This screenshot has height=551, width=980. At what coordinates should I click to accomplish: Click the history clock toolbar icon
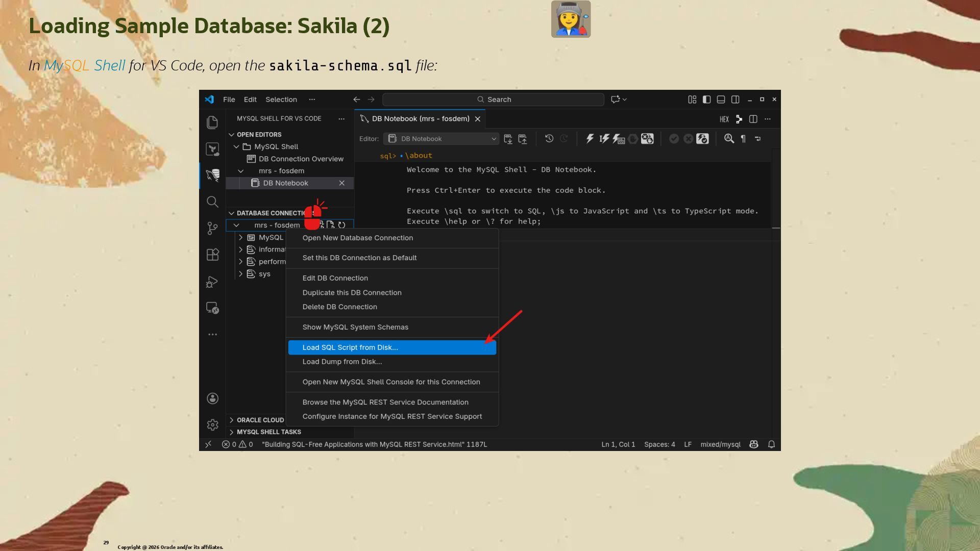pyautogui.click(x=549, y=139)
